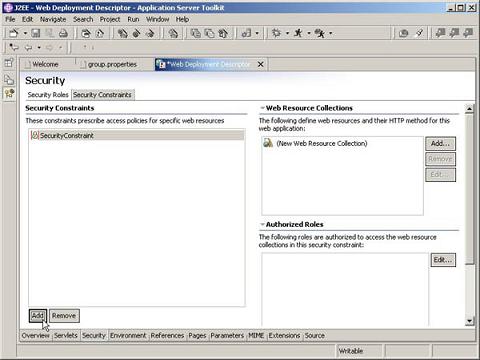Screen dimensions: 480x360
Task: Click the Open Perspective icon in sidebar
Action: click(9, 62)
